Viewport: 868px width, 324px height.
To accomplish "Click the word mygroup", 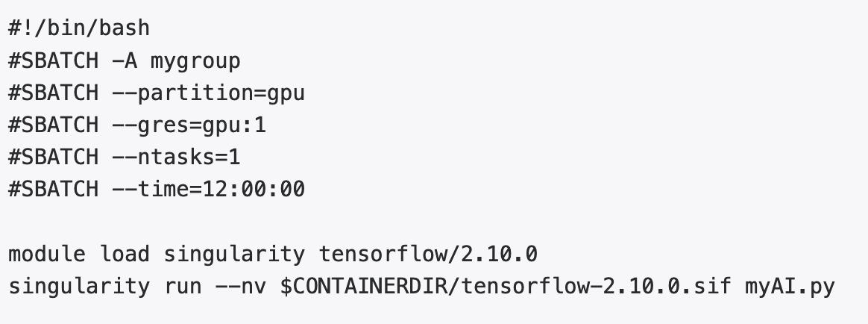I will click(195, 60).
